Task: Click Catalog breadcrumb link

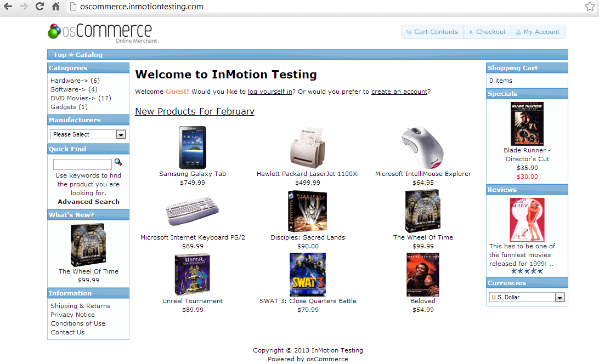Action: coord(89,55)
